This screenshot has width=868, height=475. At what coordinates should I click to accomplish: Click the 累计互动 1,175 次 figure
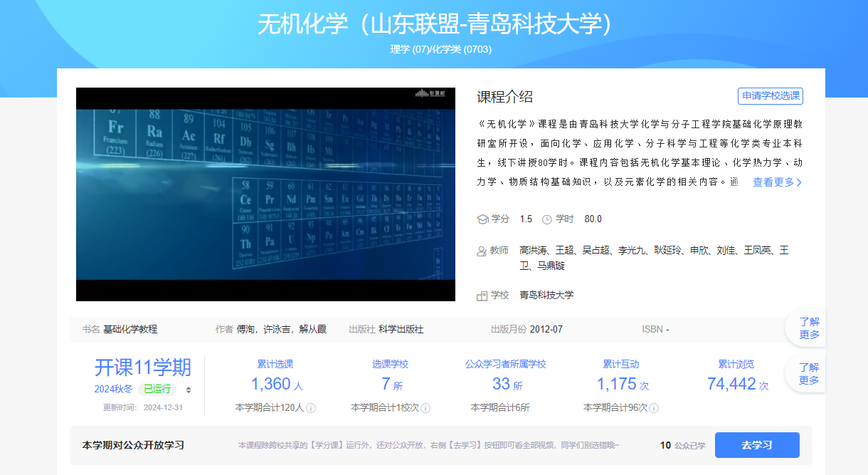(623, 384)
